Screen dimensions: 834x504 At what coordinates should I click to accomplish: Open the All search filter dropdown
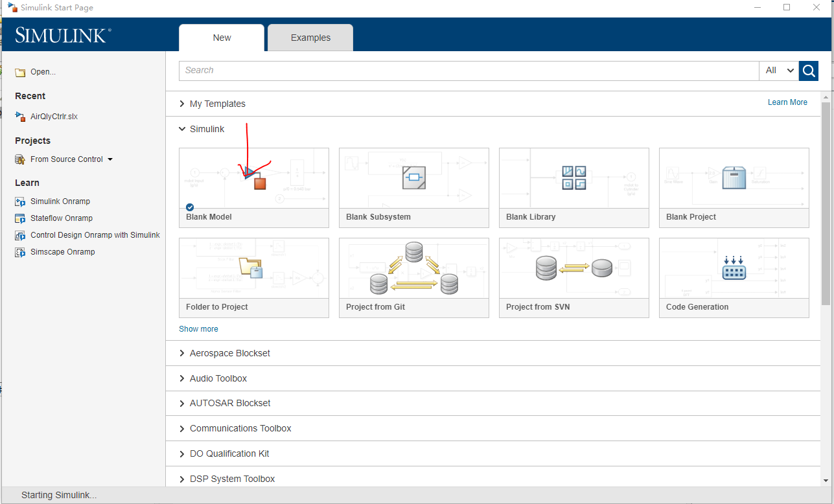pos(779,71)
